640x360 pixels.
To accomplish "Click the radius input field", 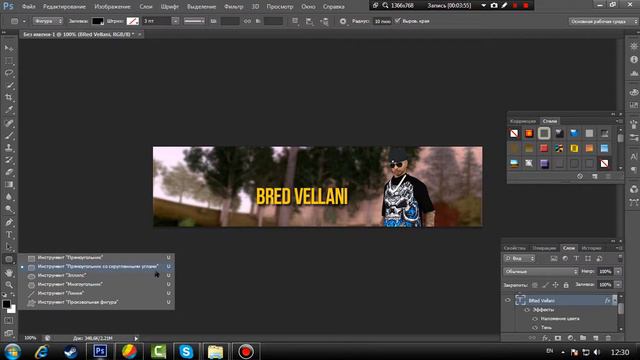I will tap(382, 21).
